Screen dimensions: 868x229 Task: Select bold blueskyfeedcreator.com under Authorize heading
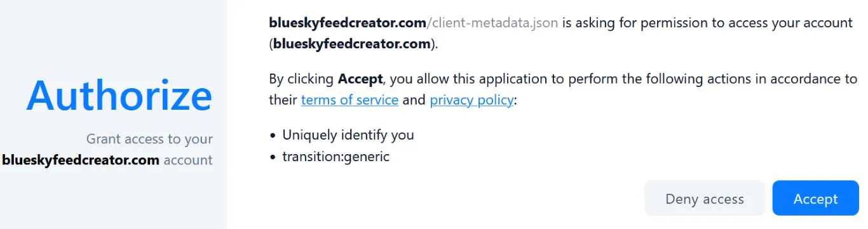81,160
